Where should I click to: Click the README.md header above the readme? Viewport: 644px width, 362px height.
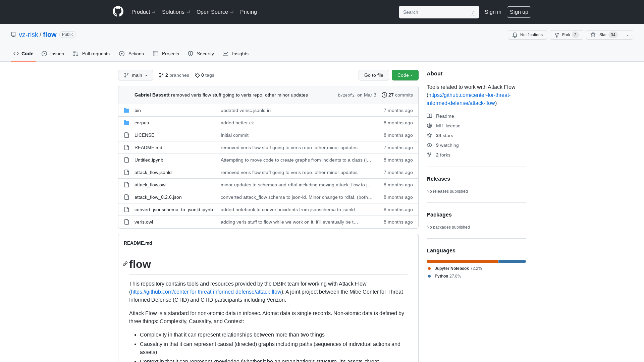[138, 243]
